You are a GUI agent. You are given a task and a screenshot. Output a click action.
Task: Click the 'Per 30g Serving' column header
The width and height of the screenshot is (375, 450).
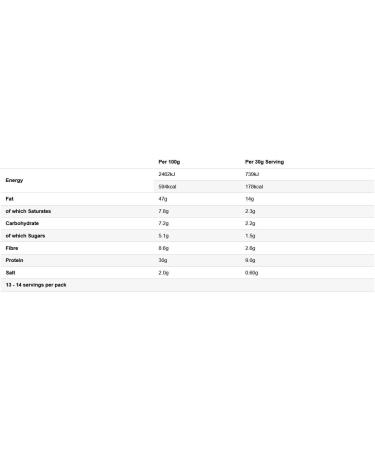[264, 162]
